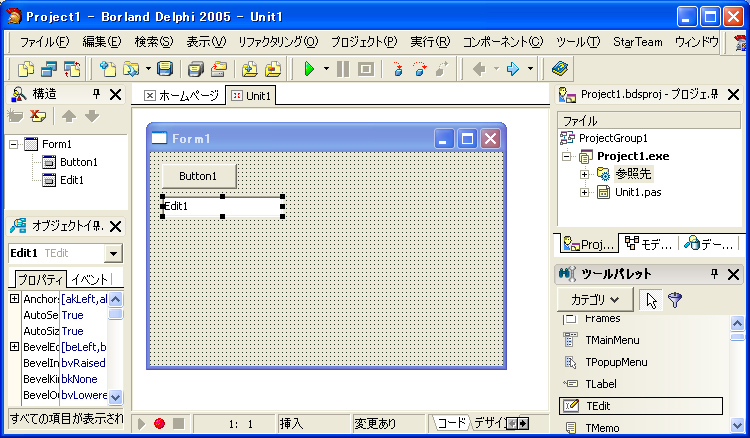Expand the 参照先 references node

tap(585, 175)
